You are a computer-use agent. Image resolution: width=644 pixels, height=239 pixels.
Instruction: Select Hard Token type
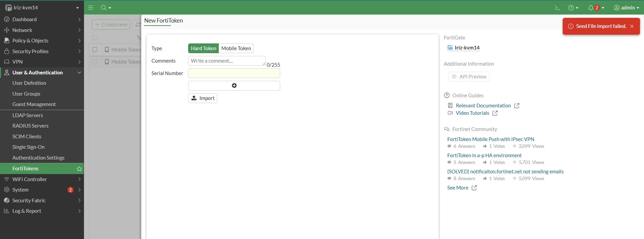[204, 48]
